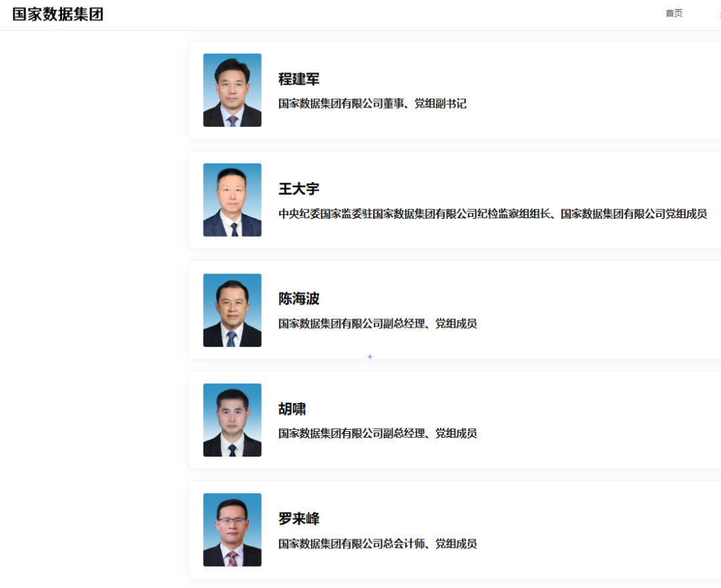Screen dimensions: 721x588
Task: Select the name 罗来峰
Action: click(299, 519)
